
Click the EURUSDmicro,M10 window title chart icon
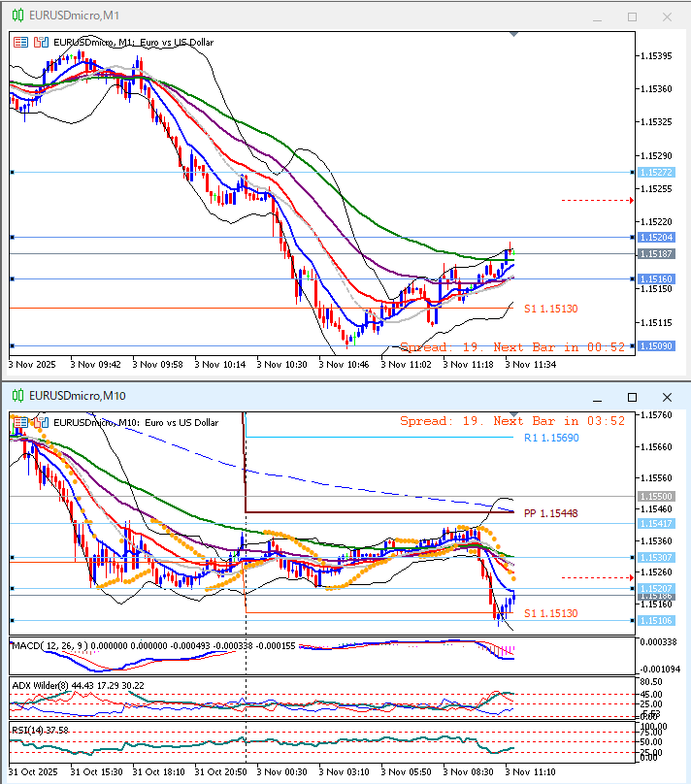[17, 396]
